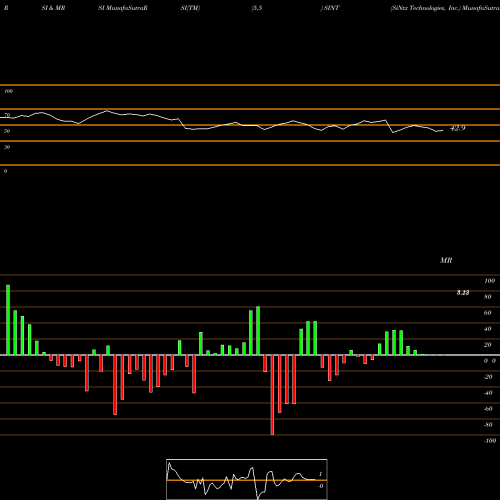
Task: Click the 30 level label on RSI axis
Action: 7,147
